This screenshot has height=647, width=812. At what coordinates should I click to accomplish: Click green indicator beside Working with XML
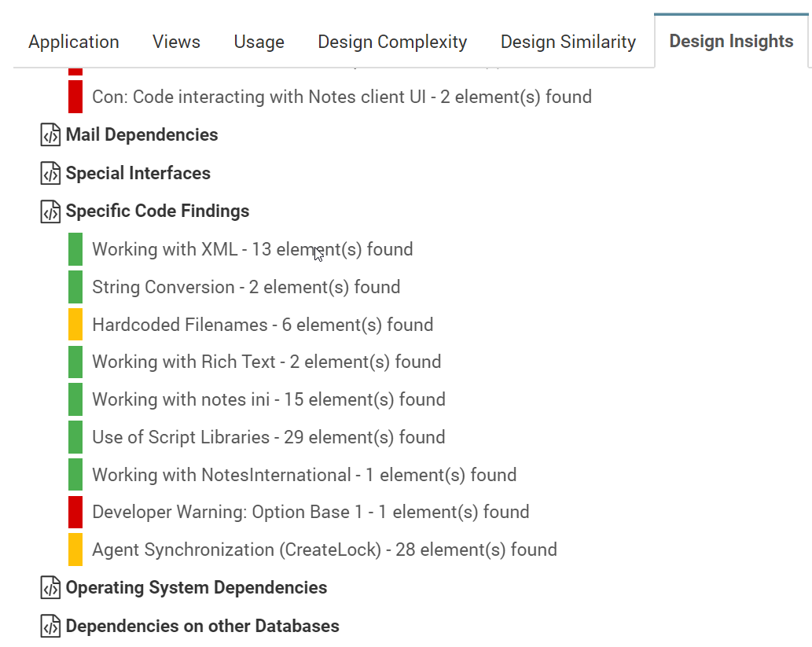(x=75, y=249)
